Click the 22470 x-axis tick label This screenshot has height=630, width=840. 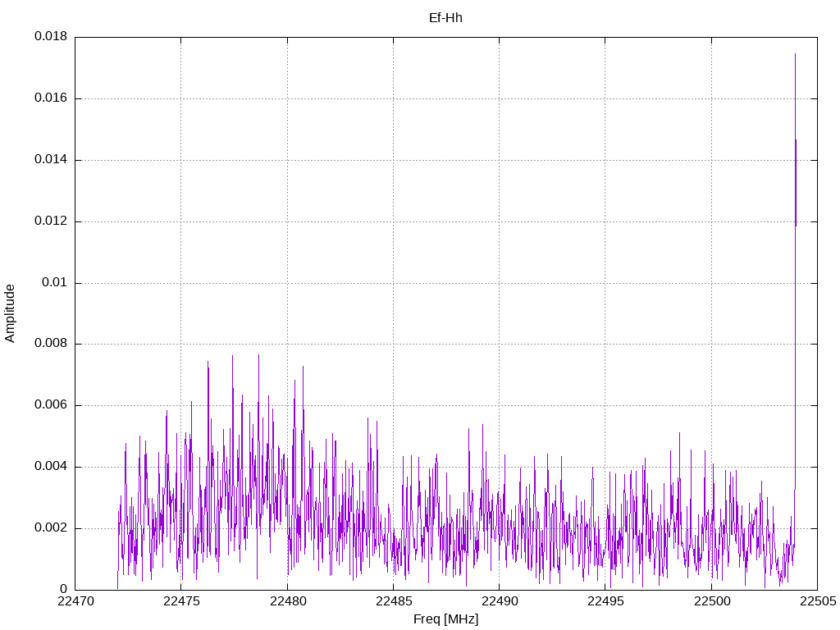(x=75, y=601)
